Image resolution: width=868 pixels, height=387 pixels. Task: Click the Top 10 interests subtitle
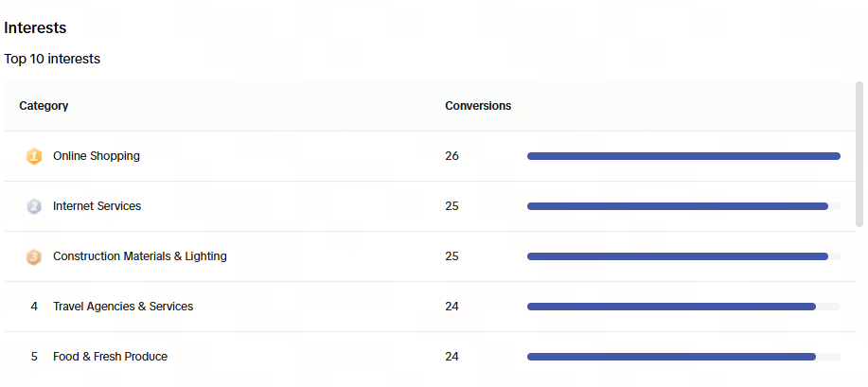click(52, 59)
